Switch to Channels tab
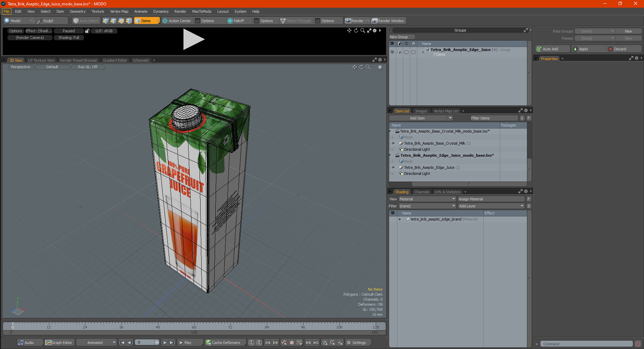The width and height of the screenshot is (644, 349). pyautogui.click(x=422, y=192)
